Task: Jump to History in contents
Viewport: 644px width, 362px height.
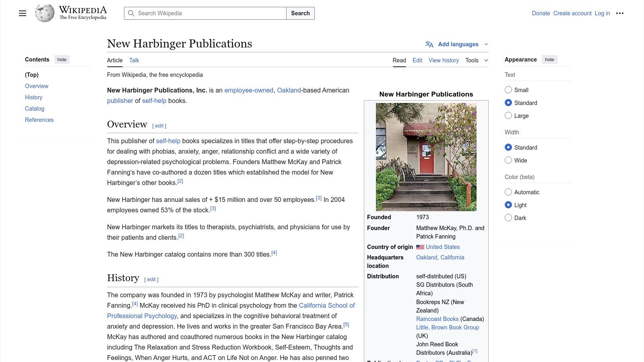Action: pyautogui.click(x=33, y=97)
